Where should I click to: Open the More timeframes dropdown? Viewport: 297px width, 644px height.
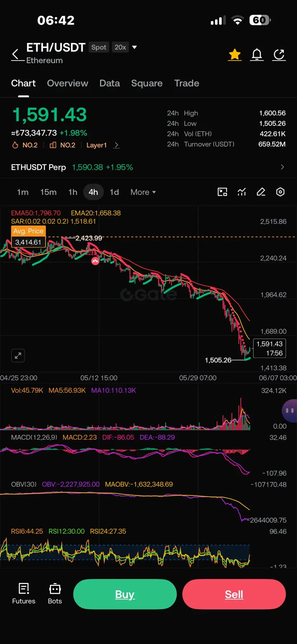click(x=143, y=192)
